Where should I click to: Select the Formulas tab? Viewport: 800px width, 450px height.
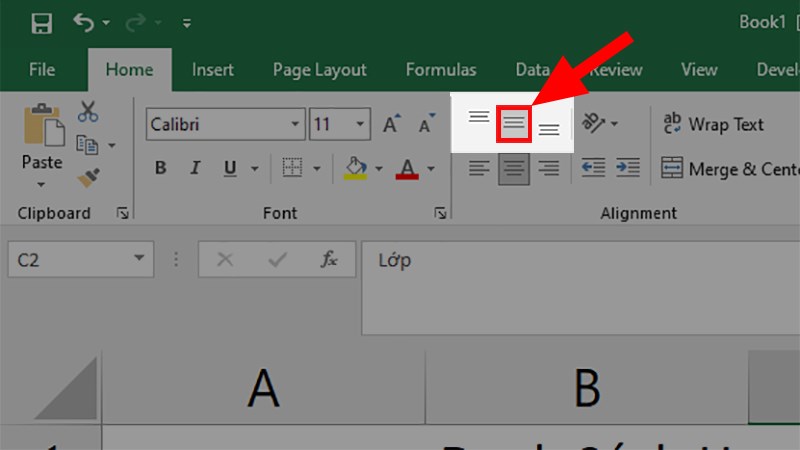[x=441, y=69]
